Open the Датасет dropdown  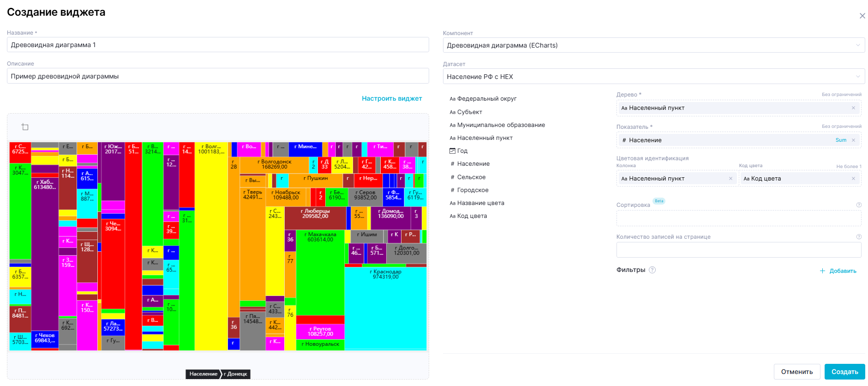point(857,77)
